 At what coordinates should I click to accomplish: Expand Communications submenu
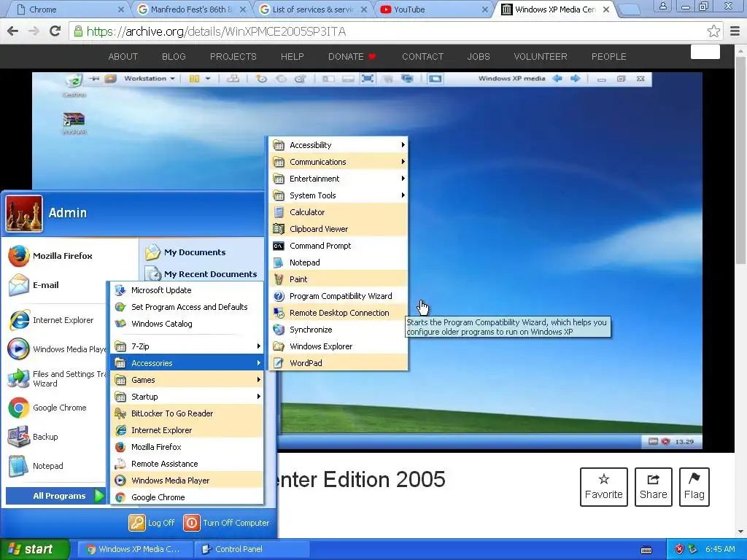click(338, 162)
